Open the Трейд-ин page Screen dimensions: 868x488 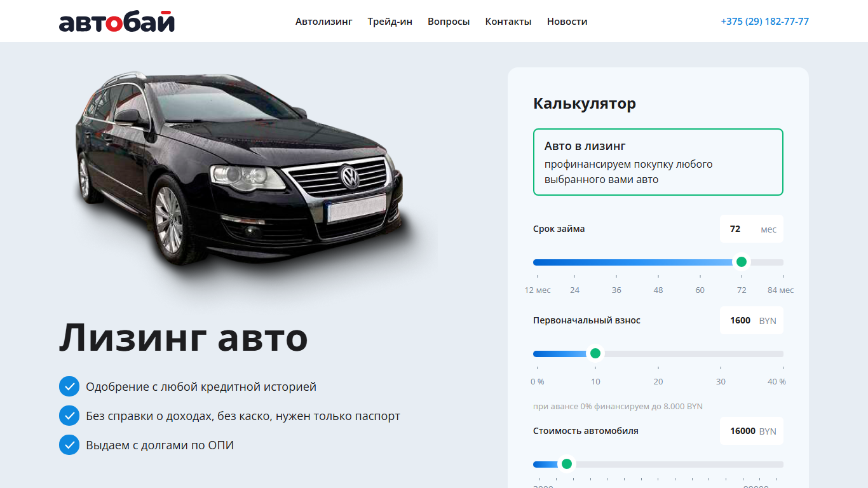point(390,22)
